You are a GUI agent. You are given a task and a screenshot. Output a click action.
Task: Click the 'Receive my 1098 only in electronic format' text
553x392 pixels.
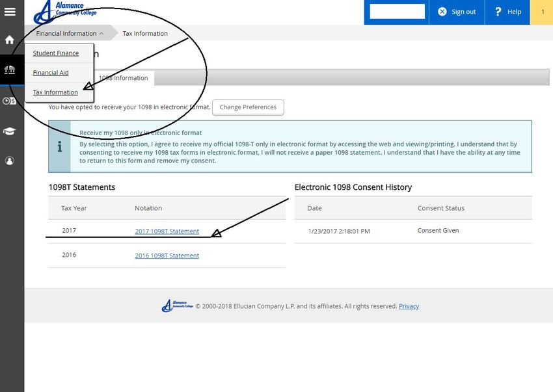pyautogui.click(x=141, y=133)
